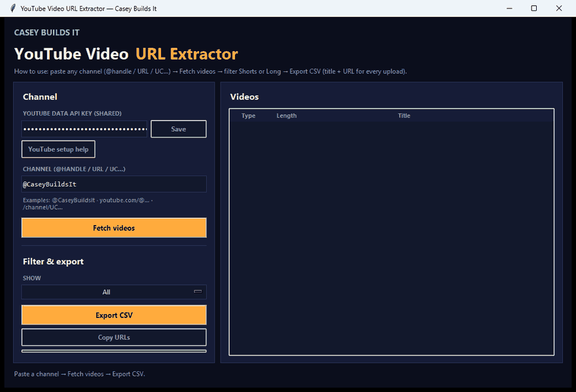Click the feather app icon in title bar
Image resolution: width=576 pixels, height=392 pixels.
point(13,9)
